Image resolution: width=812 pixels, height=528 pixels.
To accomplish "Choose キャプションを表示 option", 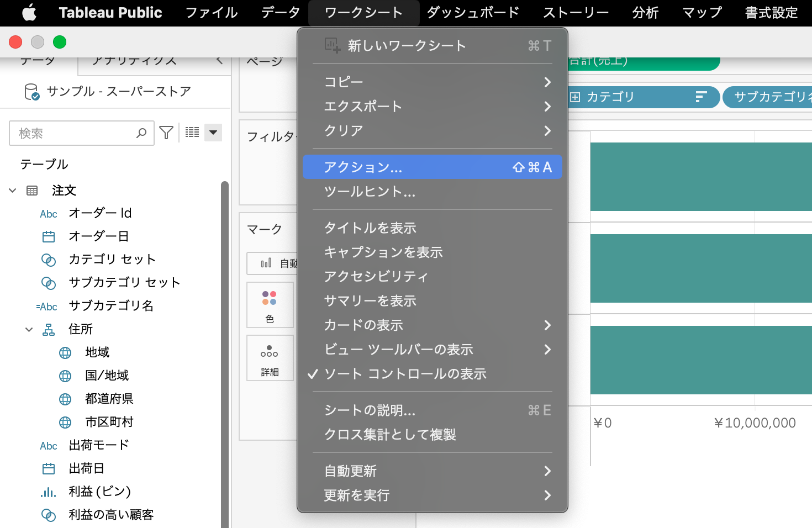I will tap(433, 252).
